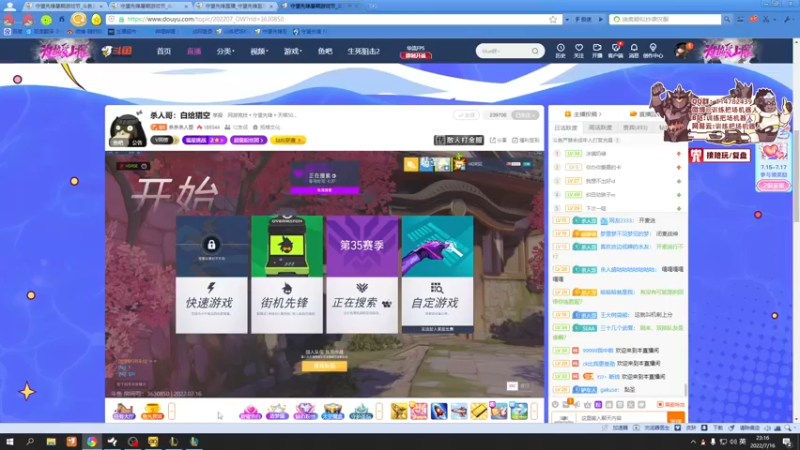Open the 客户端 client download icon

pos(616,51)
